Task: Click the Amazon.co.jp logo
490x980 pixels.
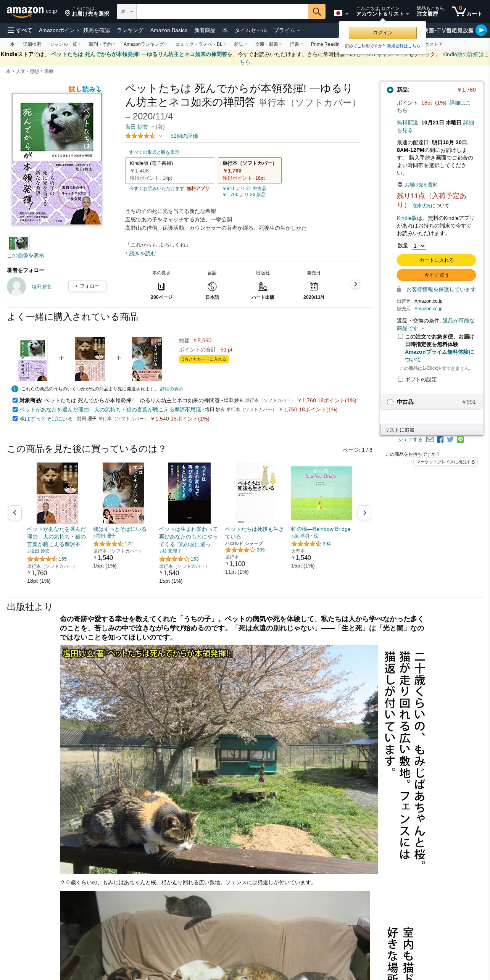Action: [x=32, y=11]
